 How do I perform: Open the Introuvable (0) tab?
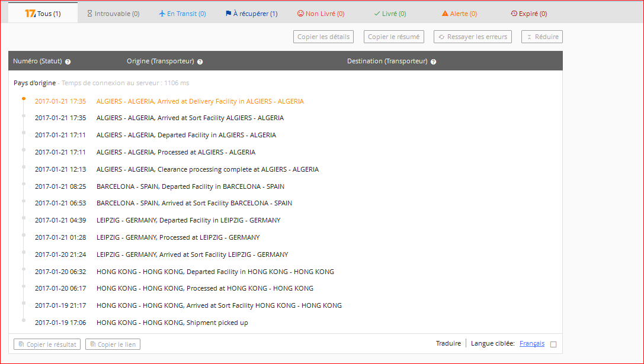click(x=113, y=14)
